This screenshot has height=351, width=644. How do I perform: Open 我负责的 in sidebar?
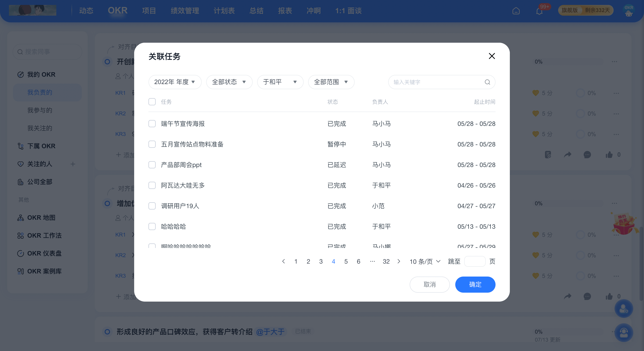coord(47,93)
